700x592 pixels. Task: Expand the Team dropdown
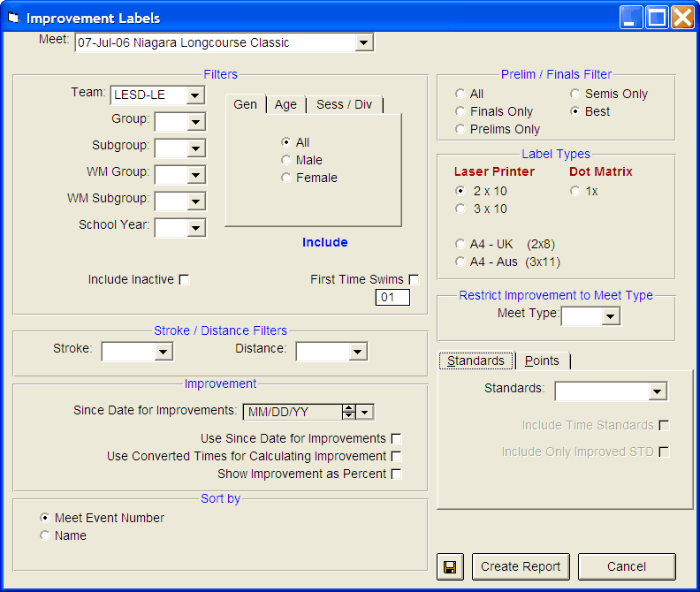point(195,95)
